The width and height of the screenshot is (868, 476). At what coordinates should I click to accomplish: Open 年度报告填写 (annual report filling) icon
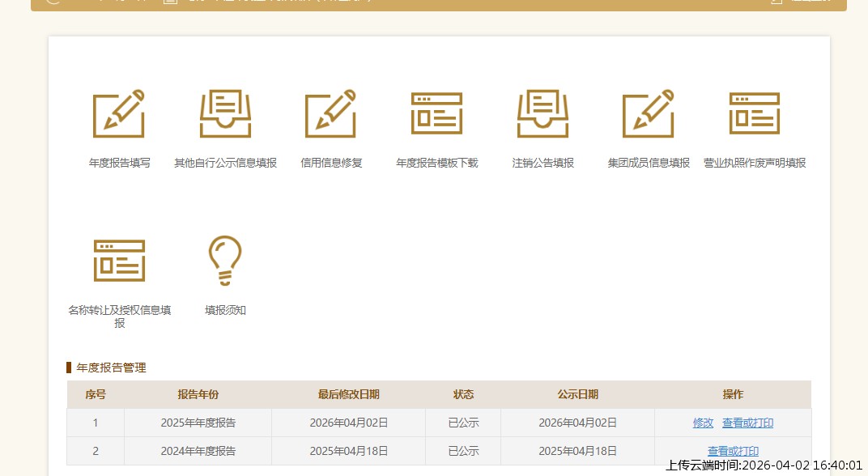[x=119, y=115]
